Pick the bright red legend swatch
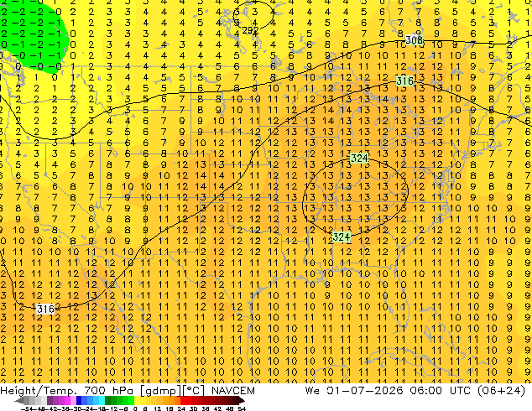 [183, 401]
